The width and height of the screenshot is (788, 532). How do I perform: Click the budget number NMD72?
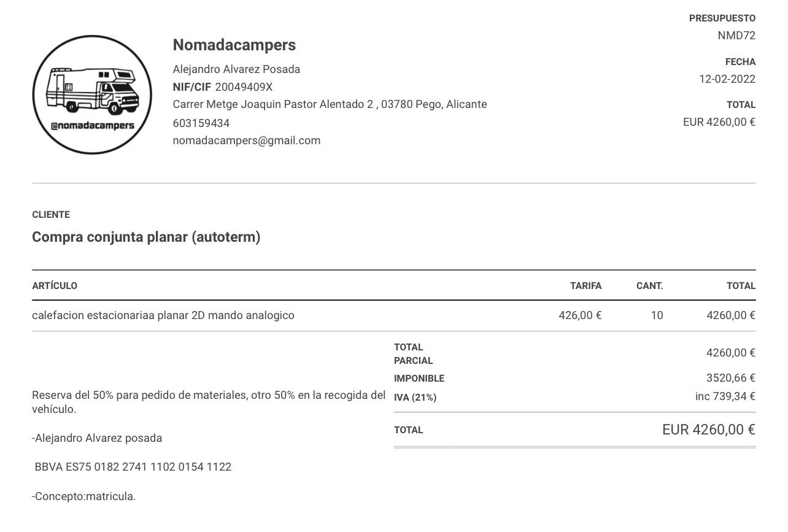pos(736,36)
